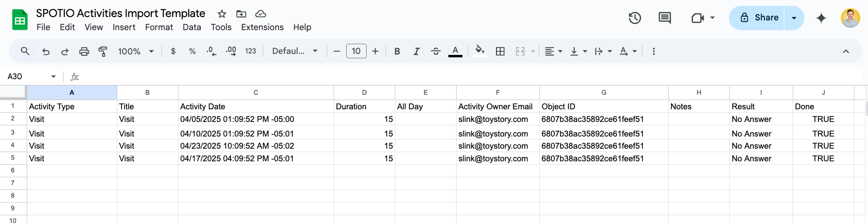
Task: Click the merge cells icon
Action: (x=520, y=51)
